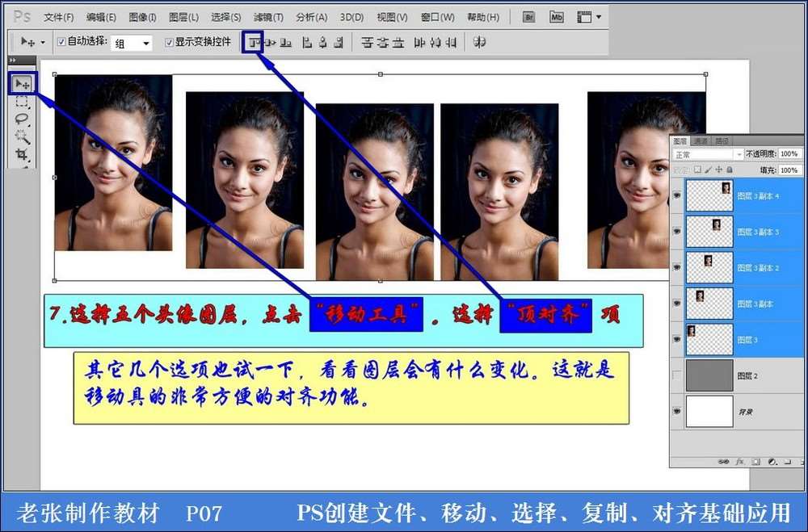
Task: Hide layer 图层 3 副本 2 with its eye
Action: coord(677,268)
